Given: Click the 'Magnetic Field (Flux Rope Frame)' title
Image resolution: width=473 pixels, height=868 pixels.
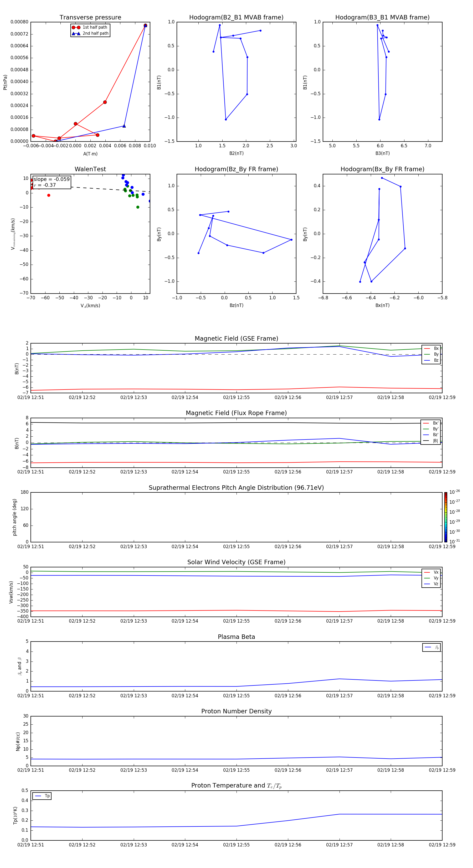Looking at the screenshot, I should pos(236,413).
